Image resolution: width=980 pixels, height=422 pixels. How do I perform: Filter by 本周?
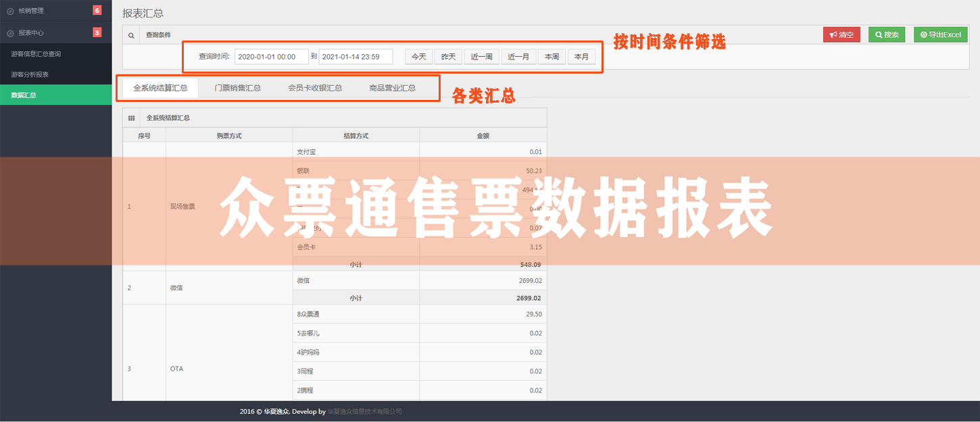pyautogui.click(x=552, y=57)
